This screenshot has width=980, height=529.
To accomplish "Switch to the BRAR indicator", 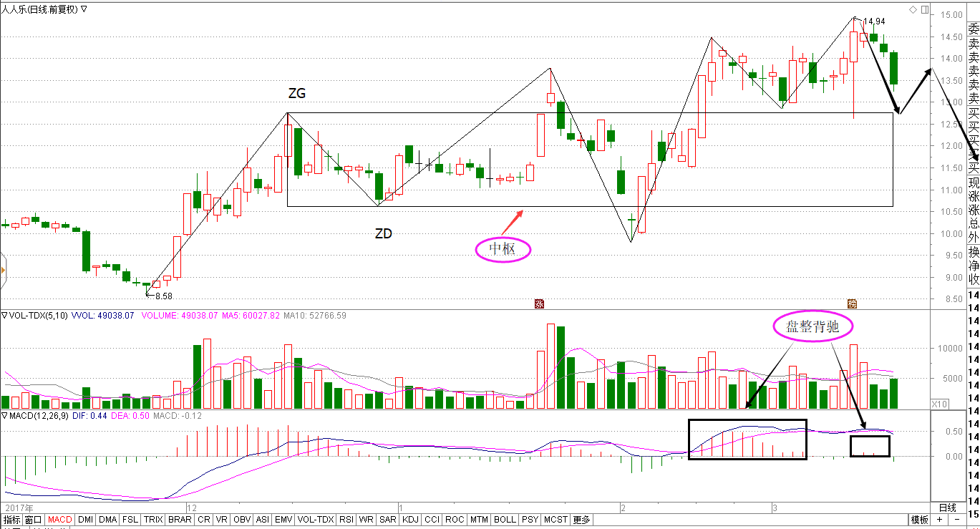I will click(180, 520).
